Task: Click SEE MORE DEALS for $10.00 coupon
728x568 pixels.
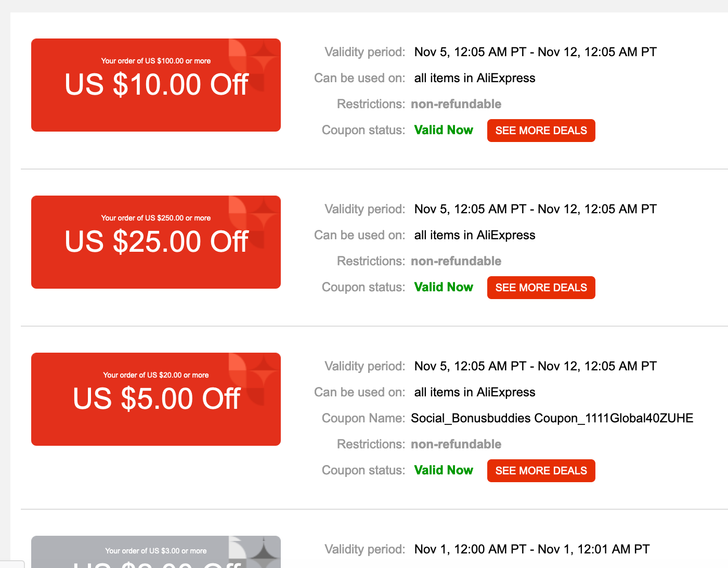Action: point(541,131)
